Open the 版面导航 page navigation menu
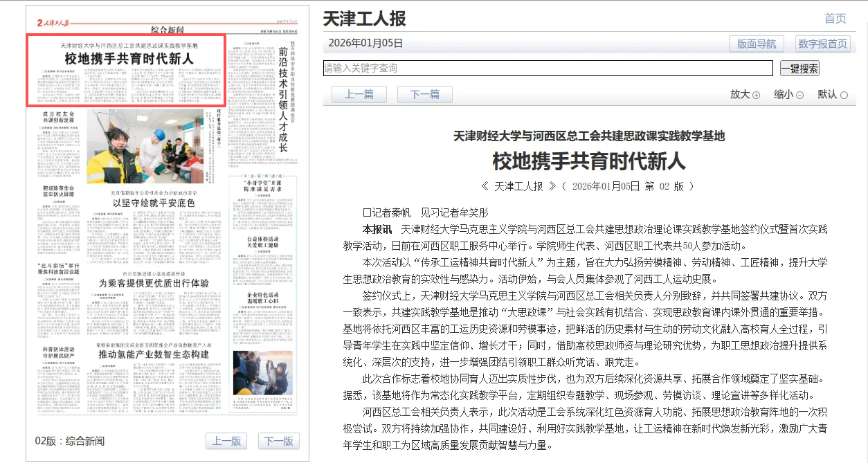This screenshot has width=868, height=463. pyautogui.click(x=756, y=44)
